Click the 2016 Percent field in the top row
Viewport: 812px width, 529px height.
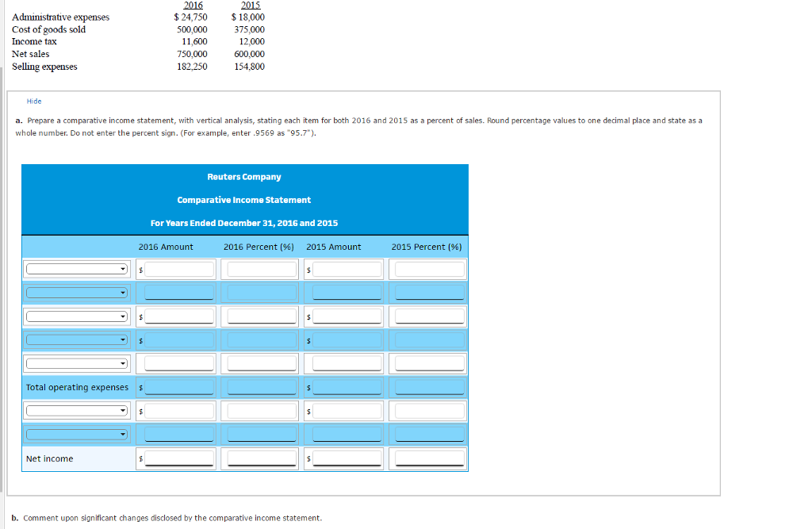260,269
